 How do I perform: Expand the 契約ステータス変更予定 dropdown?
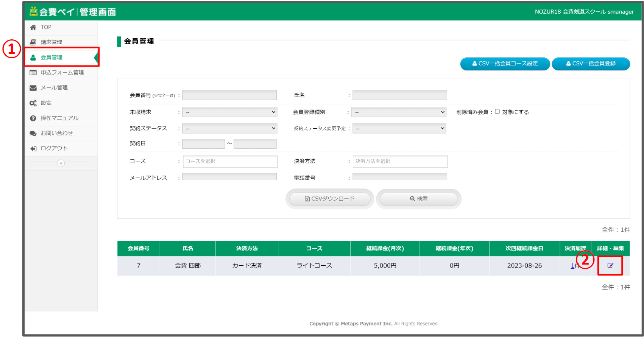399,128
